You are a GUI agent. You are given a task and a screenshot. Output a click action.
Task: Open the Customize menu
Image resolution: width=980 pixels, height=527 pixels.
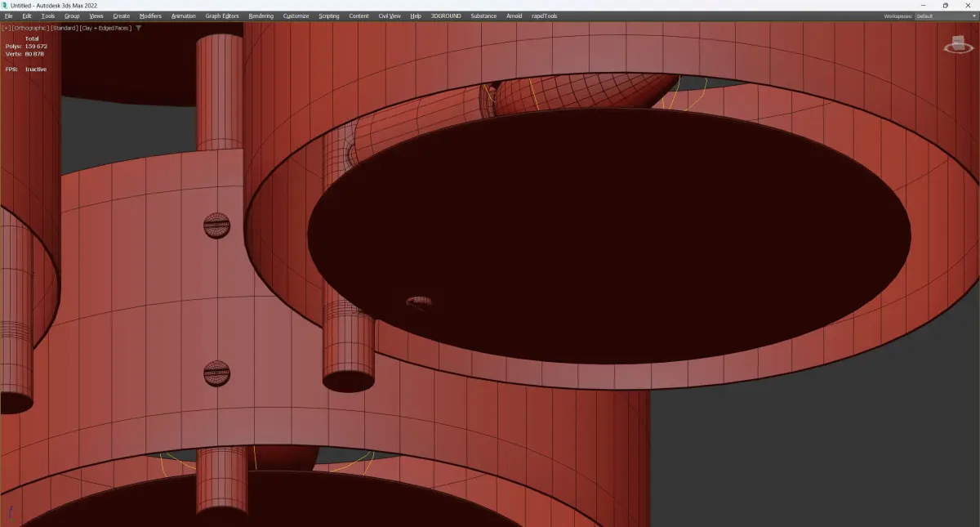tap(296, 16)
